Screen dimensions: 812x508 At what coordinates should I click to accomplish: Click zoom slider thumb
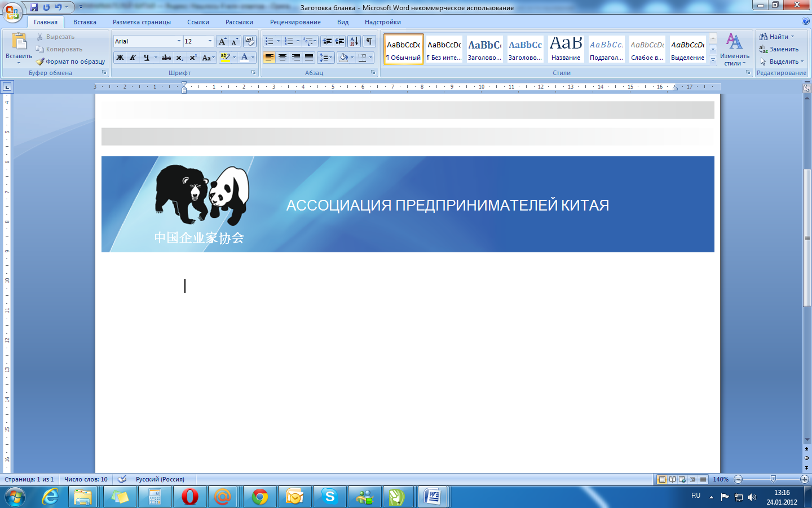(773, 479)
